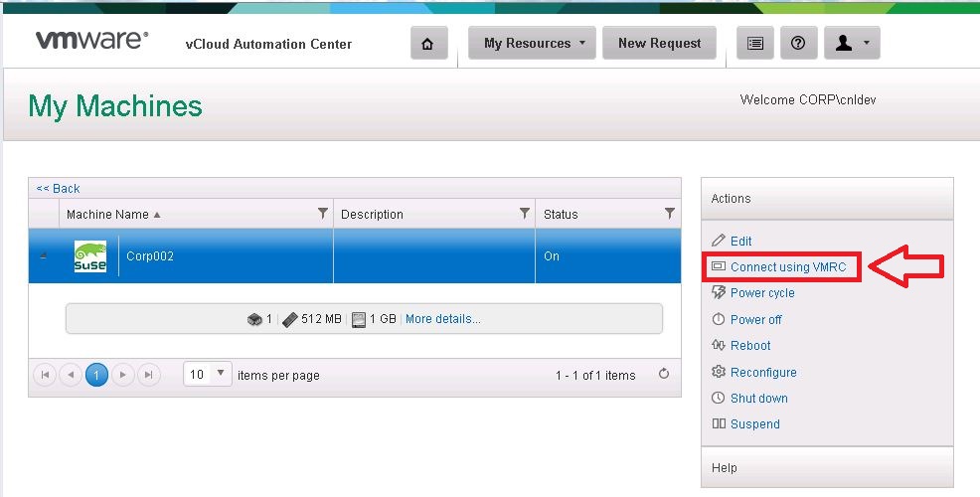This screenshot has width=980, height=497.
Task: Filter the Description column
Action: [525, 214]
